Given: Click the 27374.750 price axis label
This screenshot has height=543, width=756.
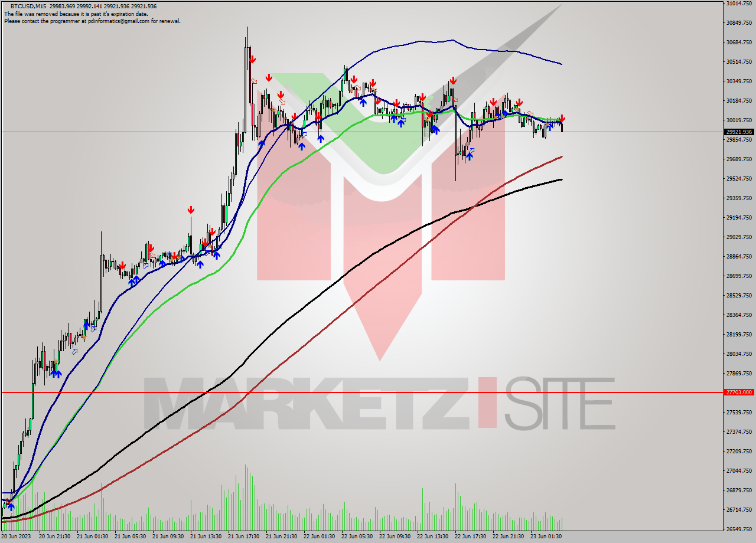Looking at the screenshot, I should 739,431.
